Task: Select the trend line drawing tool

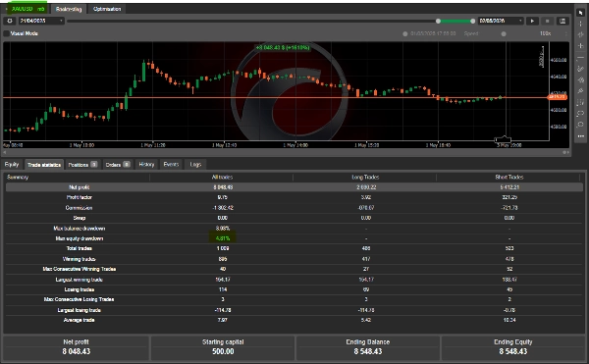Action: pos(581,69)
